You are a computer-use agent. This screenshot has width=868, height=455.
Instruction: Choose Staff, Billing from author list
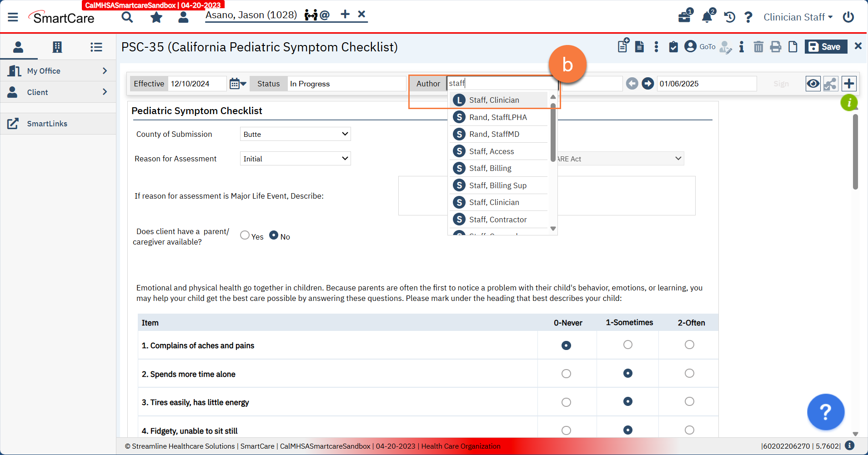tap(490, 168)
